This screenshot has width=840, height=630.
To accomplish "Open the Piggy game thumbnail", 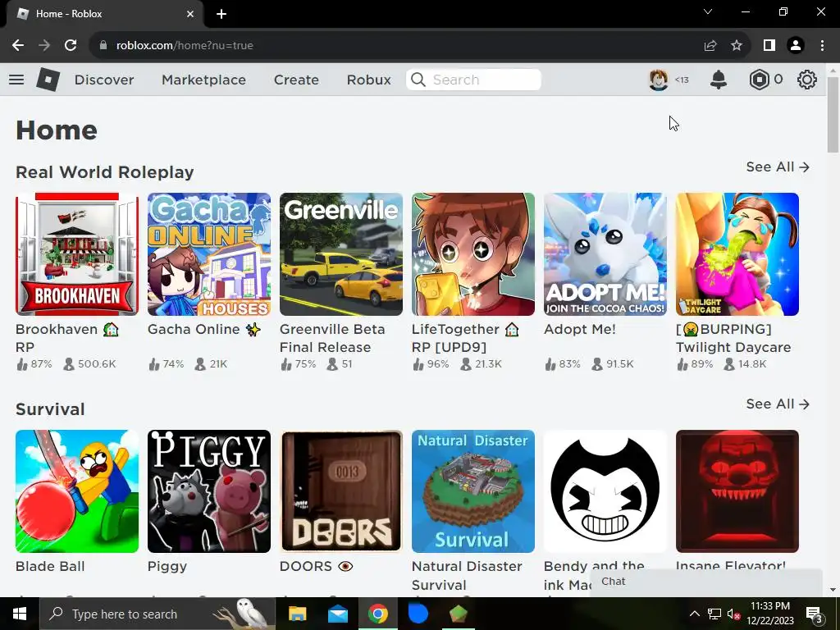I will coord(209,491).
